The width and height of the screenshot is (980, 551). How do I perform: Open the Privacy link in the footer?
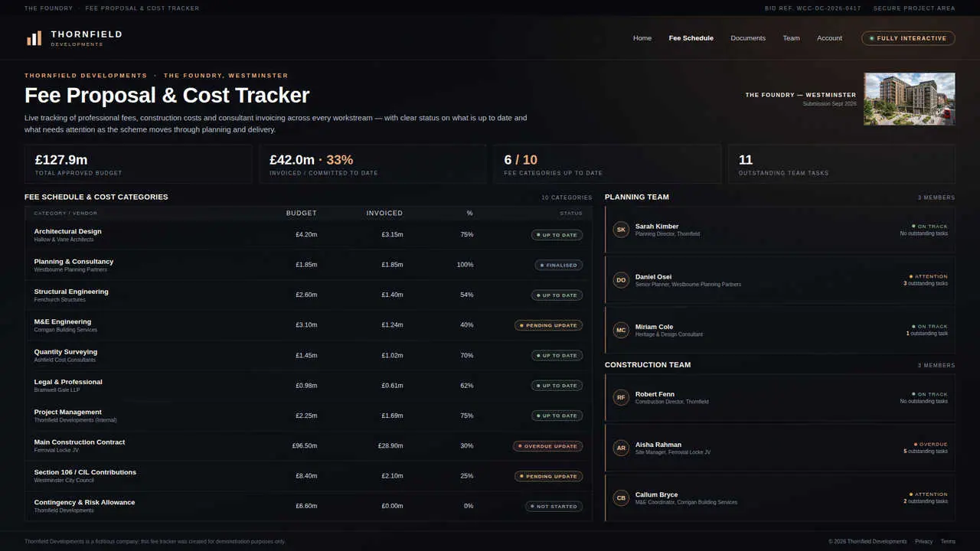(923, 542)
